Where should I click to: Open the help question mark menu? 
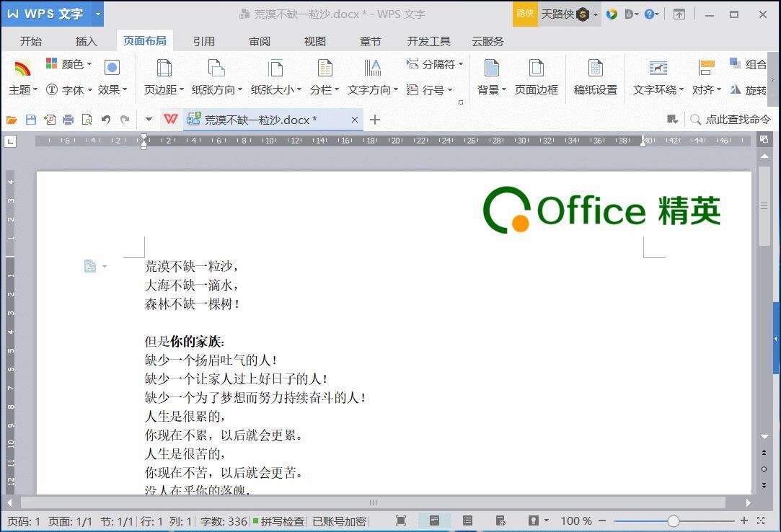(x=651, y=14)
